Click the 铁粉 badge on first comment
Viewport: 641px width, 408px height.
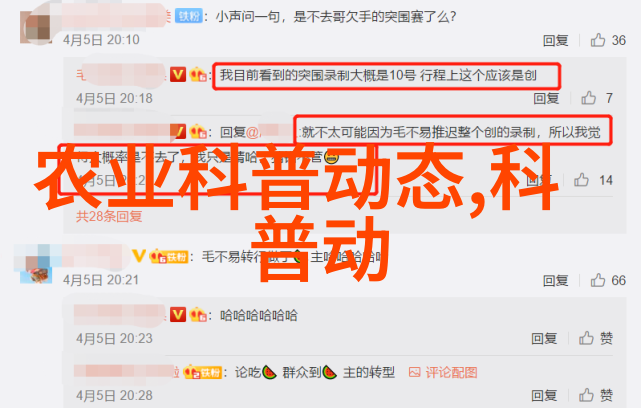pyautogui.click(x=189, y=16)
